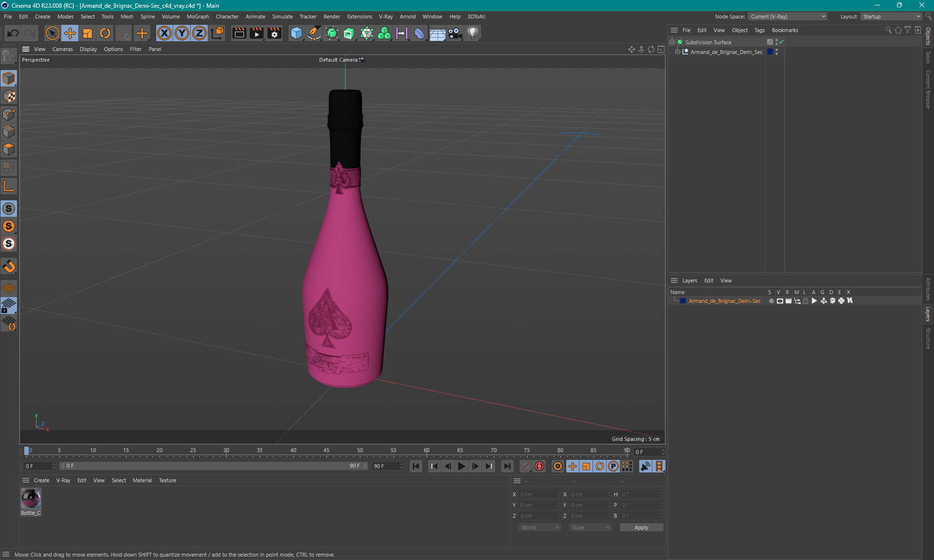Toggle Subdivision Surface green enable checkmark
934x560 pixels.
click(781, 42)
